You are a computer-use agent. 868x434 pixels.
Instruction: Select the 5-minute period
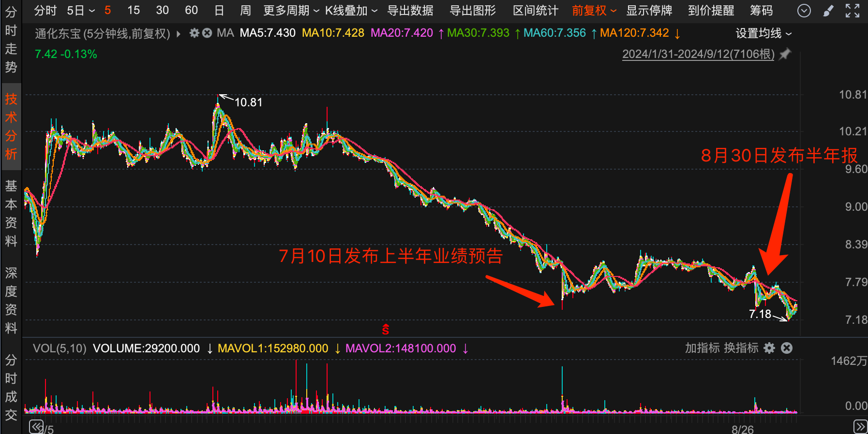tap(107, 10)
